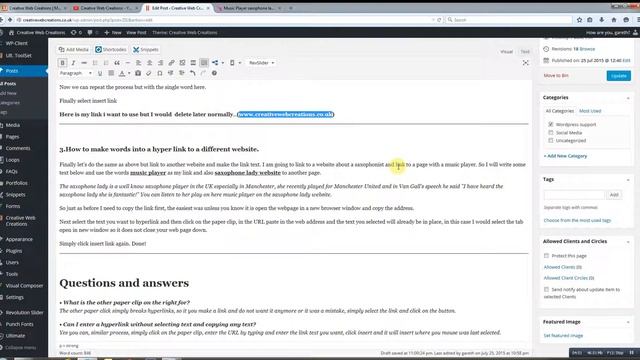Expand the mobile icon dropdown arrow
This screenshot has height=360, width=640.
coord(240,63)
